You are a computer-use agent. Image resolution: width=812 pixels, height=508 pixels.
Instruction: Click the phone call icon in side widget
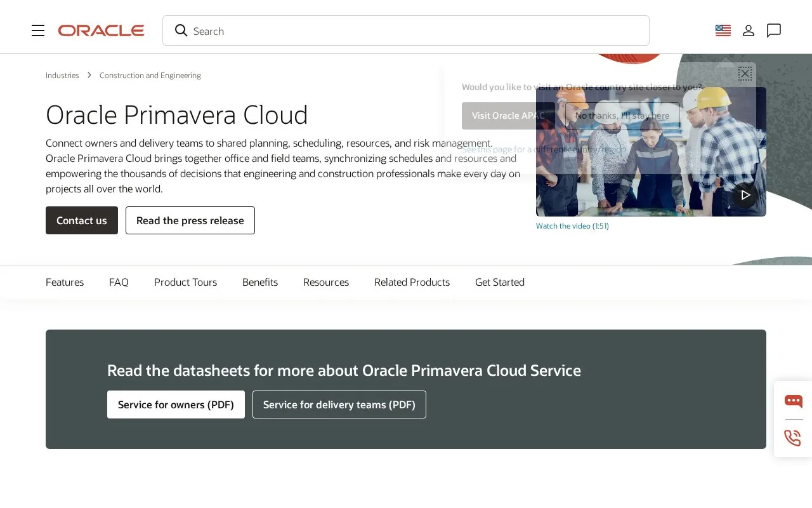click(793, 438)
